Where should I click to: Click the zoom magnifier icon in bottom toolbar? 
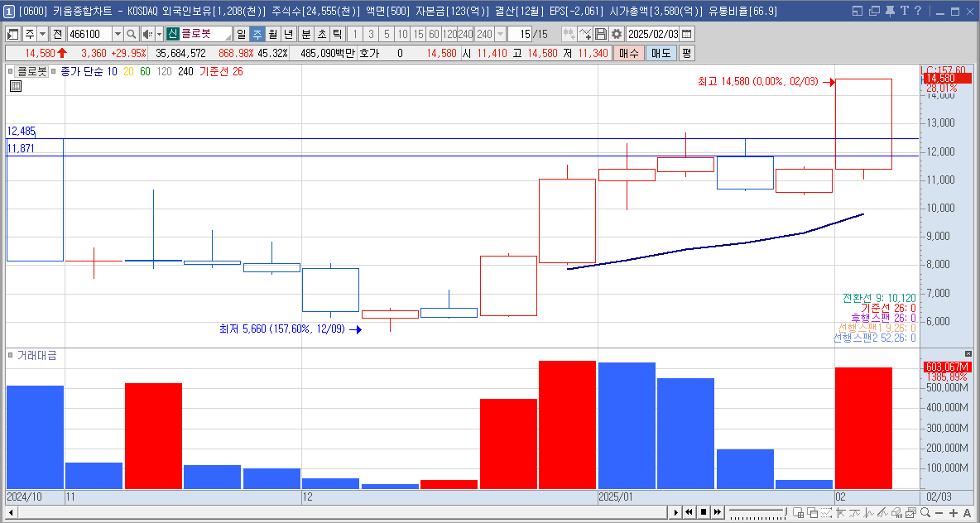[925, 512]
